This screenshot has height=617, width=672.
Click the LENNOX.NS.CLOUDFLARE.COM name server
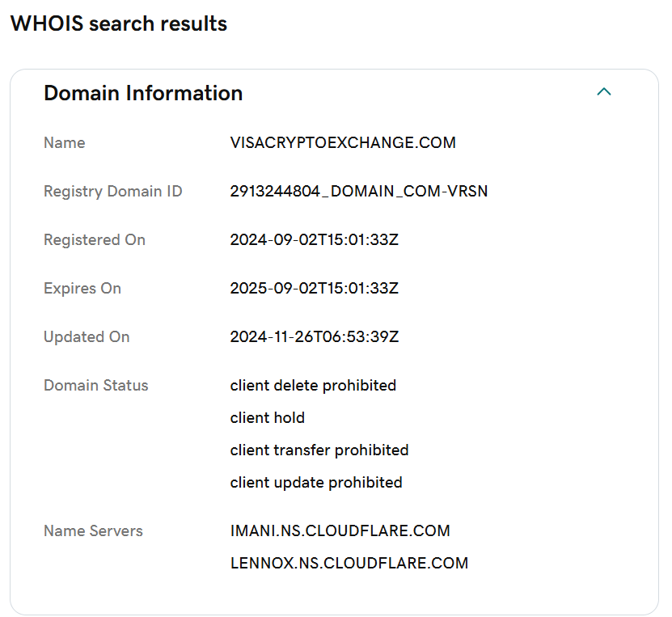(349, 563)
